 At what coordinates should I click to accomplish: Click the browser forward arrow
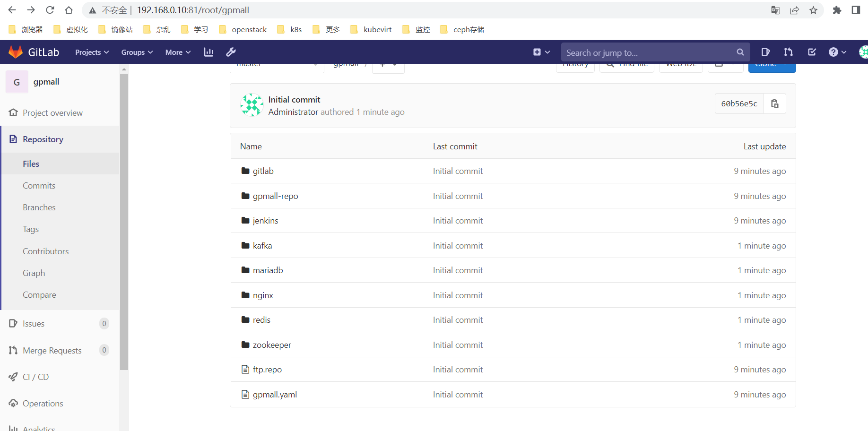pos(31,10)
